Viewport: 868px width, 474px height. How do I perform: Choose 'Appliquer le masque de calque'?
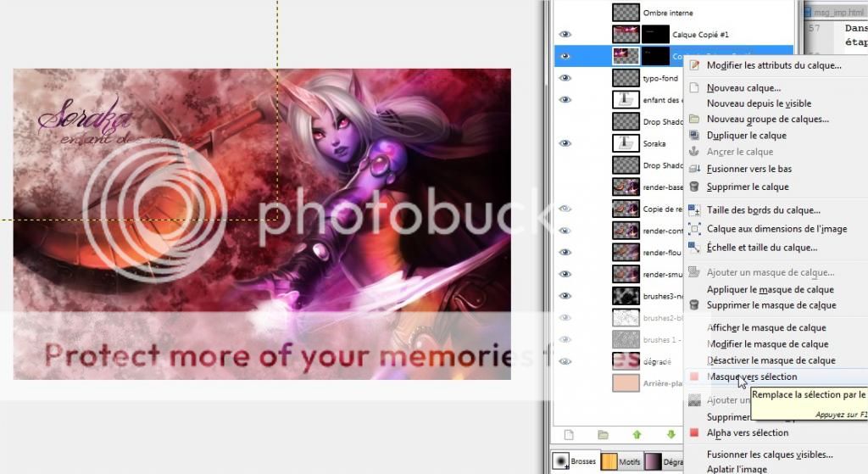(770, 290)
